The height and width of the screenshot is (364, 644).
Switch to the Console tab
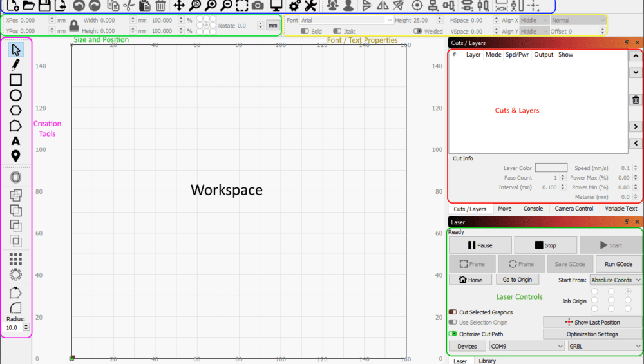point(533,209)
